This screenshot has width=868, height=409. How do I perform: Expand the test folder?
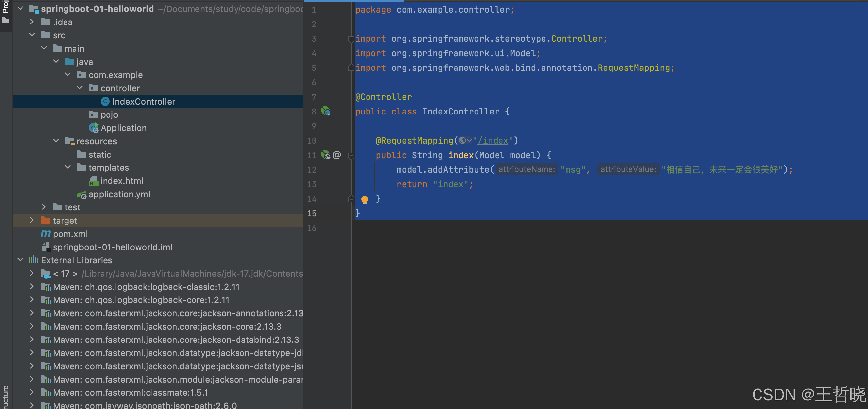[x=44, y=207]
